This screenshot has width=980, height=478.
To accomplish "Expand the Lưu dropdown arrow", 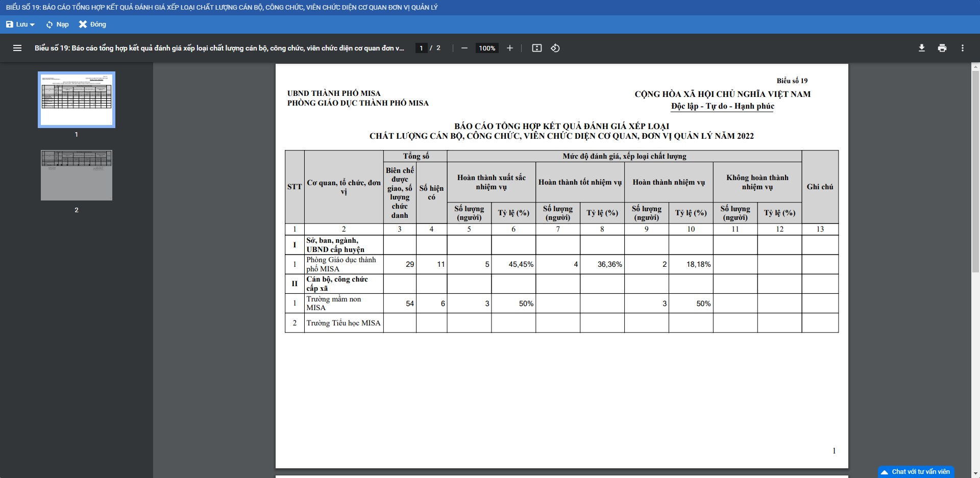I will click(33, 24).
